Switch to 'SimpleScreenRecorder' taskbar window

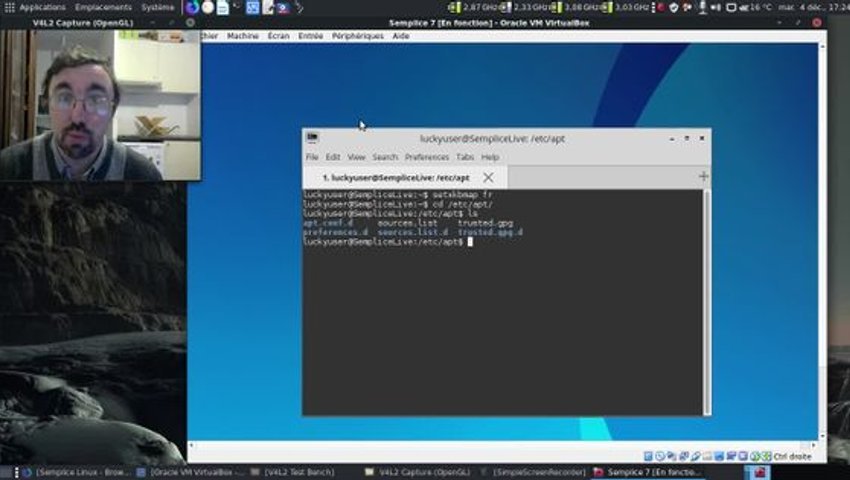pyautogui.click(x=534, y=472)
